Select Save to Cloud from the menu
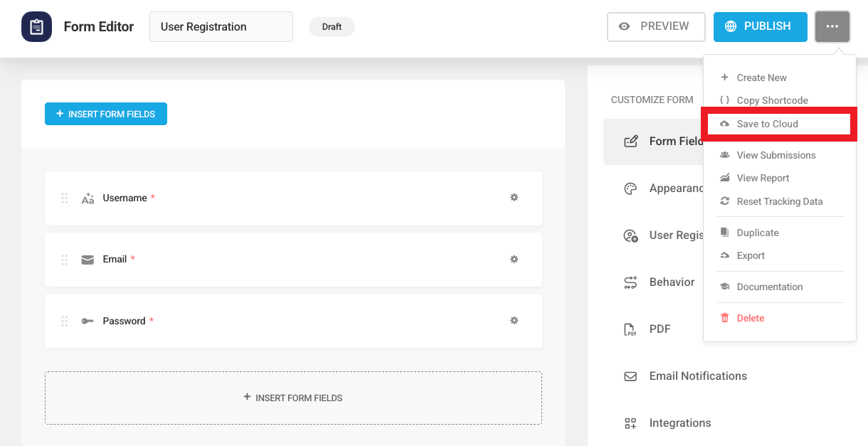This screenshot has width=868, height=446. (x=768, y=123)
